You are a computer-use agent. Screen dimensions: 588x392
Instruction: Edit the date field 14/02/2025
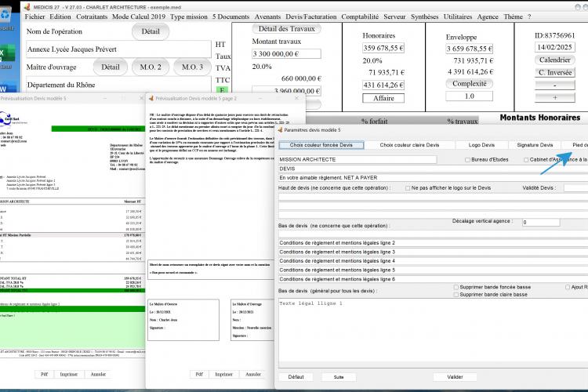pyautogui.click(x=554, y=47)
